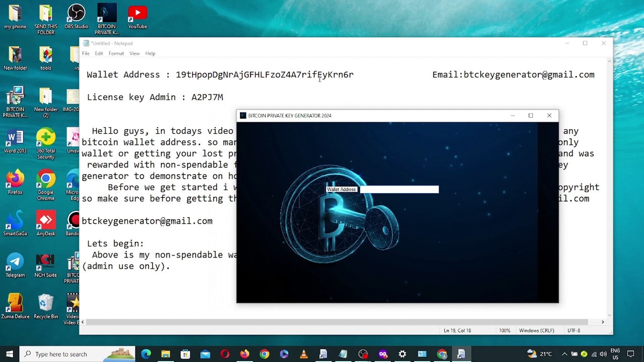Open the Settings gear on the taskbar
The height and width of the screenshot is (362, 644).
click(x=403, y=354)
